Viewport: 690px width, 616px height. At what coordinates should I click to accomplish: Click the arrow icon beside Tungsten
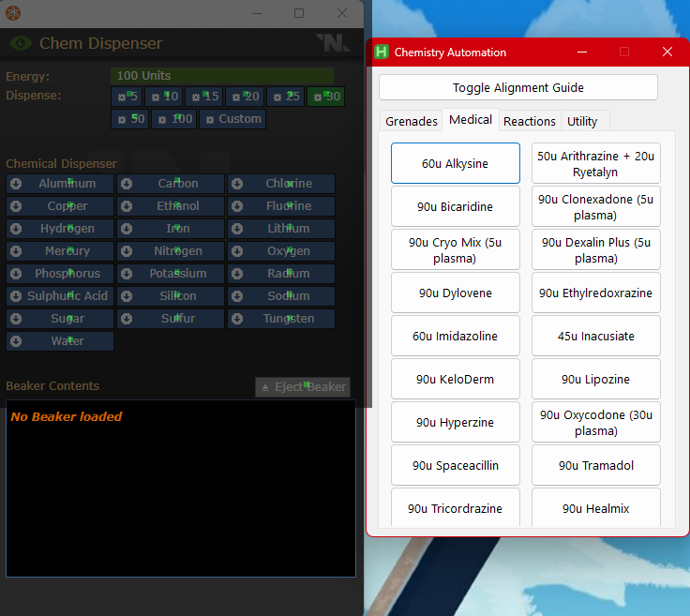pyautogui.click(x=237, y=319)
